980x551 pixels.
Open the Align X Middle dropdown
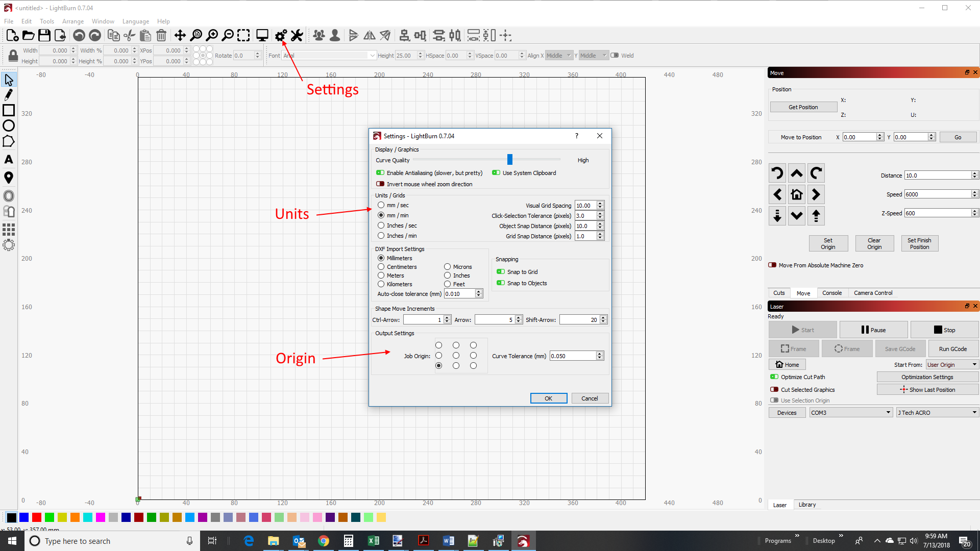(x=559, y=56)
